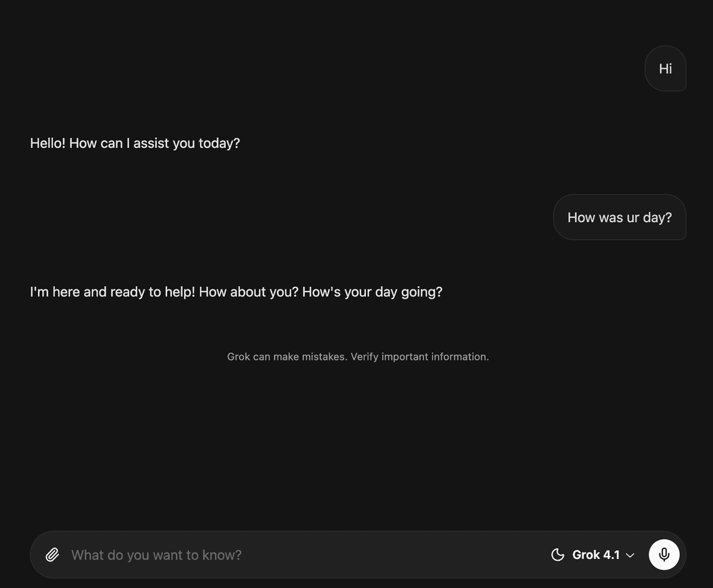
Task: Select the "How was ur day?" message bubble
Action: [x=619, y=217]
